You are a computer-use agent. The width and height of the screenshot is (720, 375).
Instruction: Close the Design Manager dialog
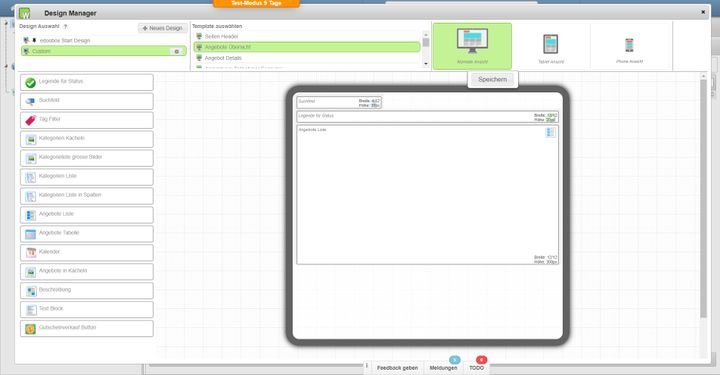click(x=703, y=12)
